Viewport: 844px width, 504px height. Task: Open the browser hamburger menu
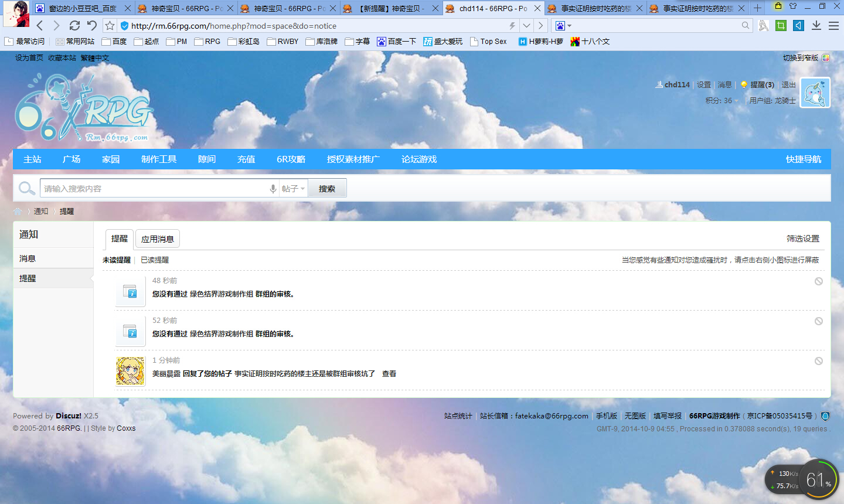[x=833, y=26]
